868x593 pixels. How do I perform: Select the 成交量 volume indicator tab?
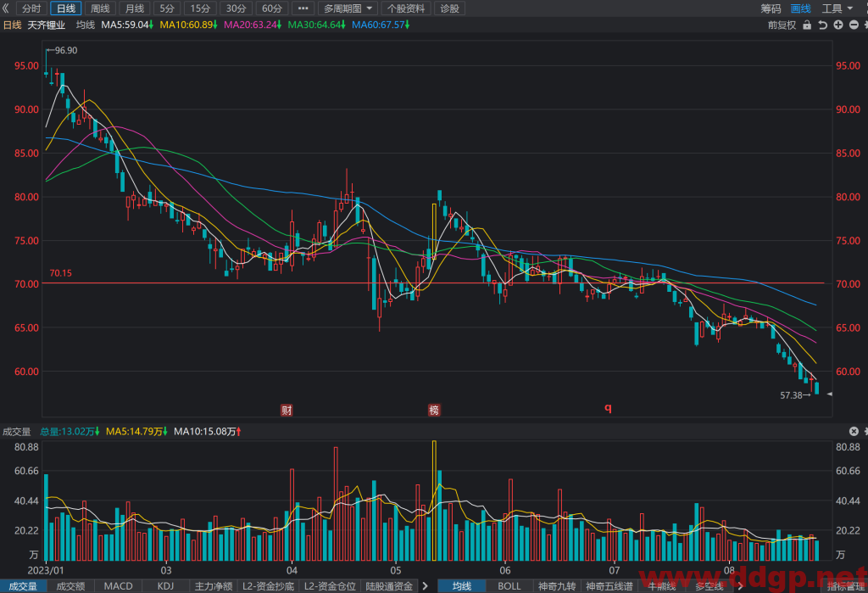pyautogui.click(x=23, y=586)
